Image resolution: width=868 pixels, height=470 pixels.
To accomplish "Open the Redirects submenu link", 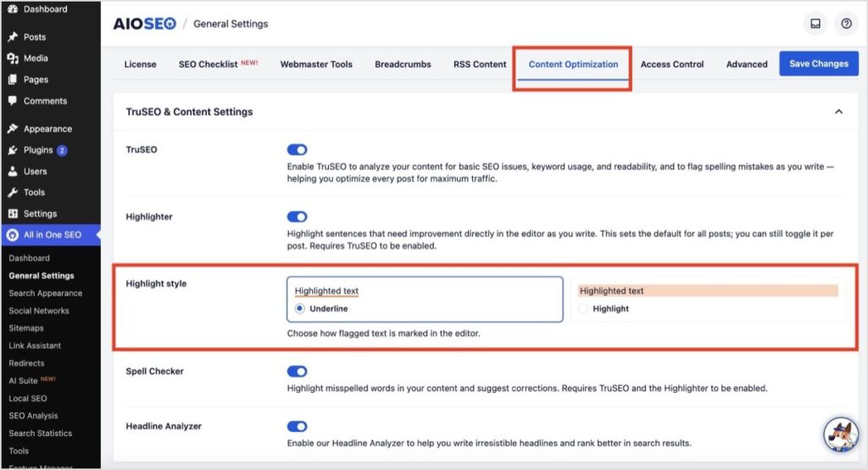I will (26, 364).
